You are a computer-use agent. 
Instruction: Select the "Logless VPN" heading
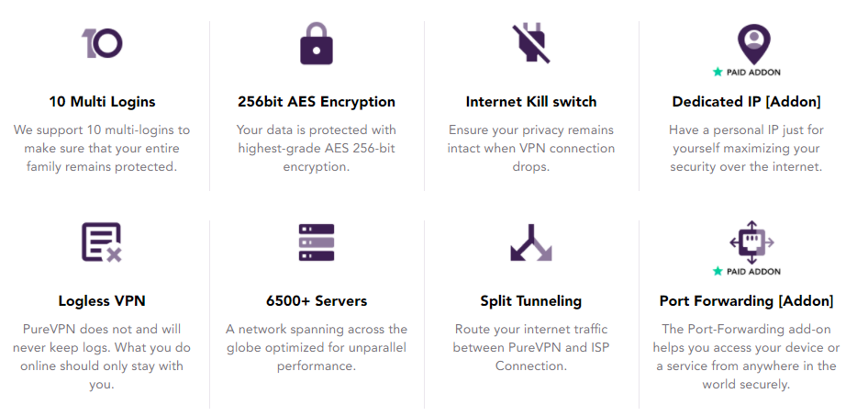click(x=102, y=301)
